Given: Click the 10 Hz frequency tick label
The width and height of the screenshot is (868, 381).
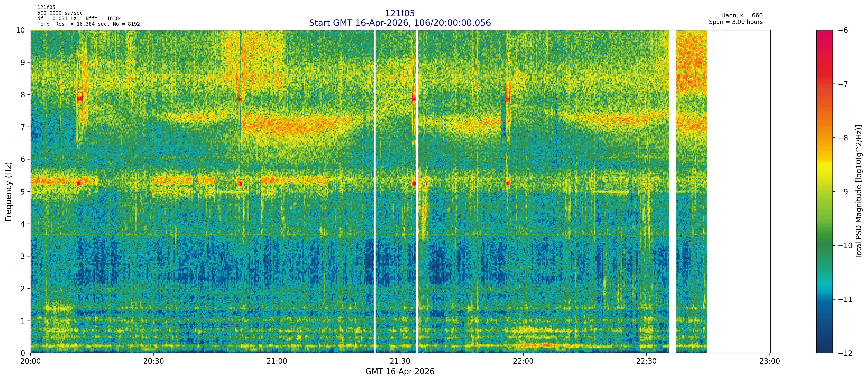Looking at the screenshot, I should coord(21,30).
